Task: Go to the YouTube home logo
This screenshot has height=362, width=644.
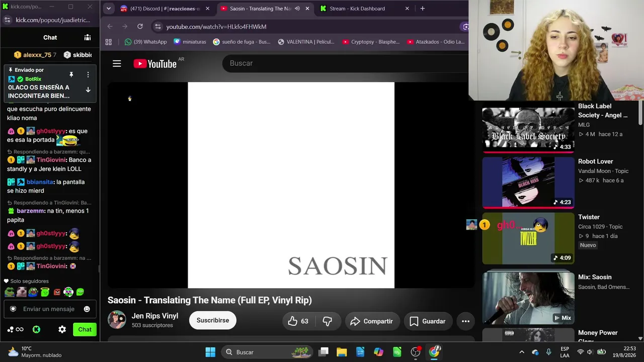Action: pos(155,63)
